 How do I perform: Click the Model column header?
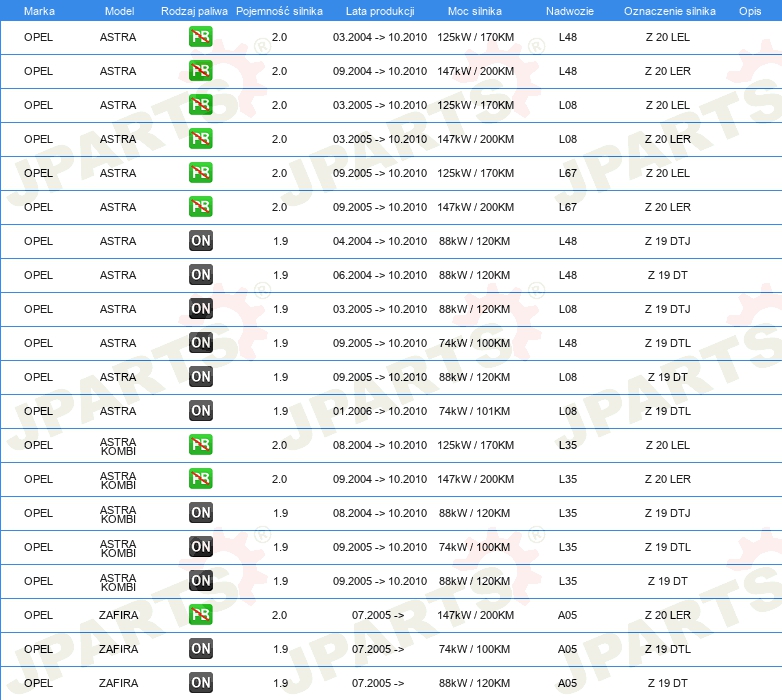[x=119, y=11]
